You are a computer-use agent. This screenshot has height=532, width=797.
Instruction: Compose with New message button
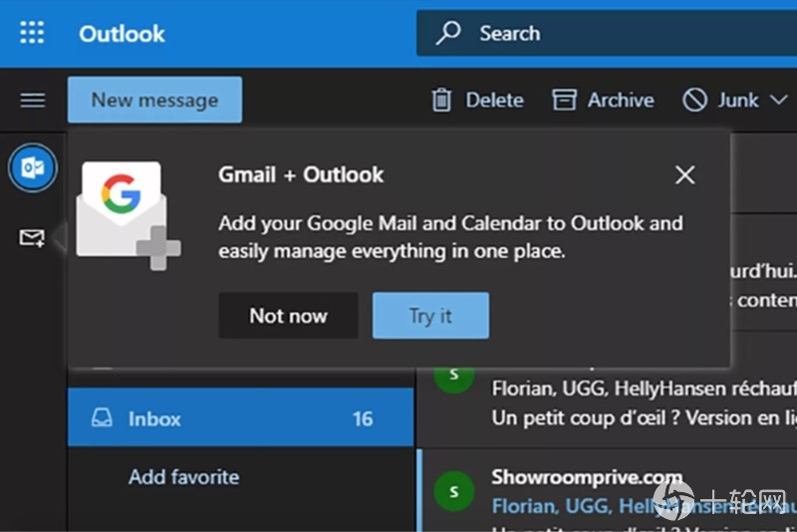tap(154, 100)
